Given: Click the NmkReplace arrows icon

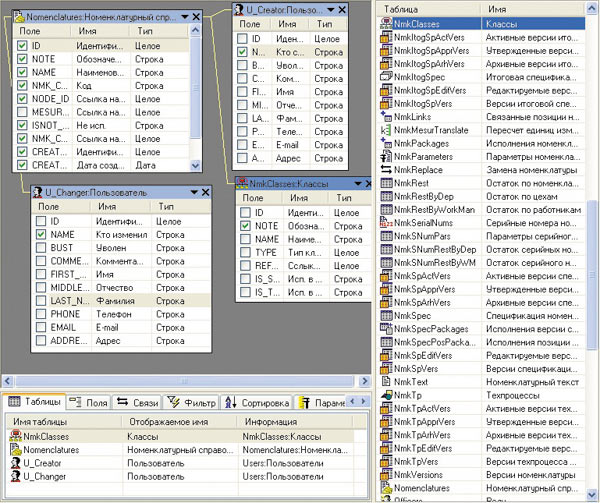Looking at the screenshot, I should click(x=388, y=170).
